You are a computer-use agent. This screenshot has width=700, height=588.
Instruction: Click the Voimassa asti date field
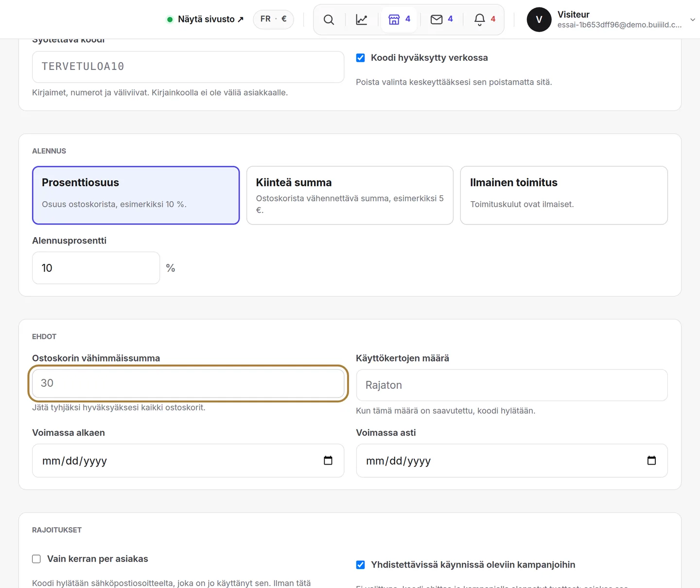point(512,461)
